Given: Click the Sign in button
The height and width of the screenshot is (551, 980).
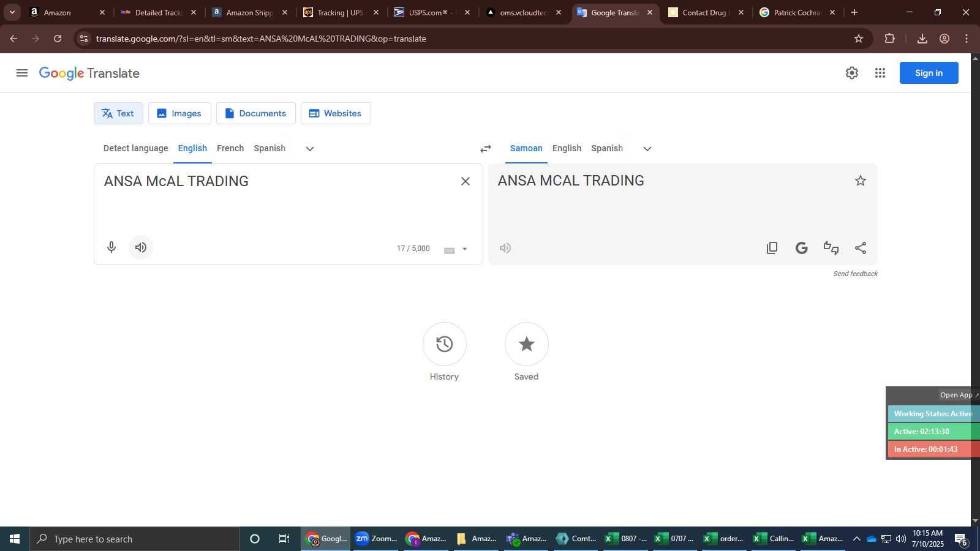Looking at the screenshot, I should pos(929,73).
